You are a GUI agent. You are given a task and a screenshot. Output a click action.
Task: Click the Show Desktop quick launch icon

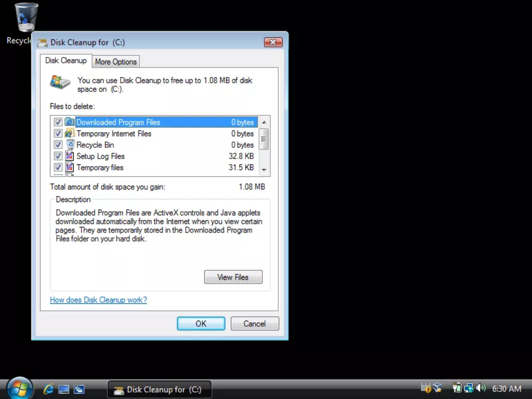click(x=64, y=389)
